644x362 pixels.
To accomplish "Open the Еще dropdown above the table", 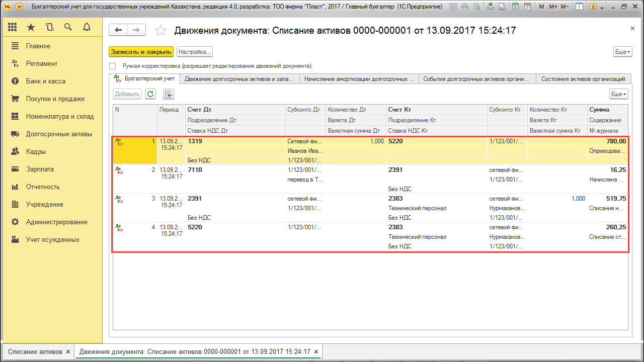I will click(x=618, y=94).
